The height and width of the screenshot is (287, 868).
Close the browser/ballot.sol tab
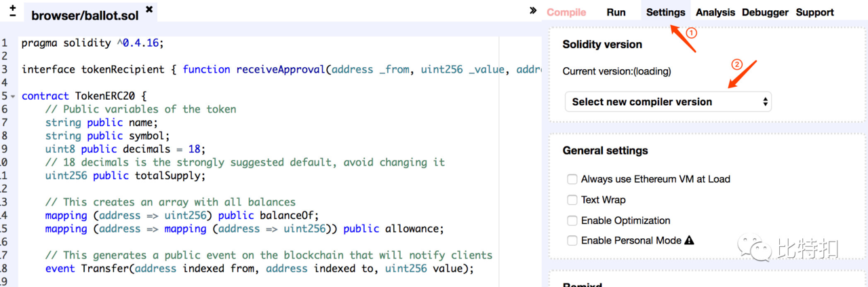149,9
